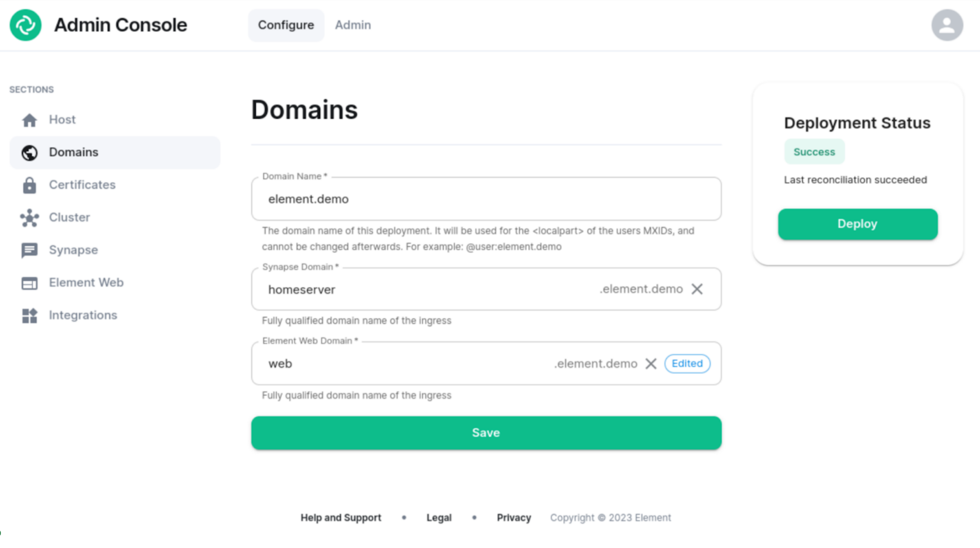
Task: Select the Host home icon
Action: pos(29,120)
